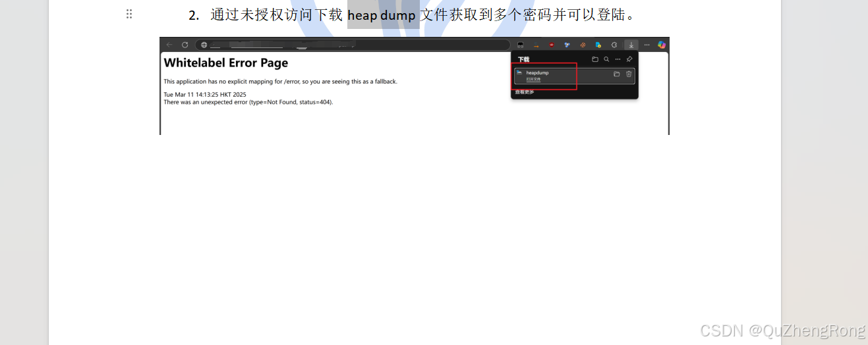Click the six-dot block drag handle
The height and width of the screenshot is (345, 868).
pos(129,14)
